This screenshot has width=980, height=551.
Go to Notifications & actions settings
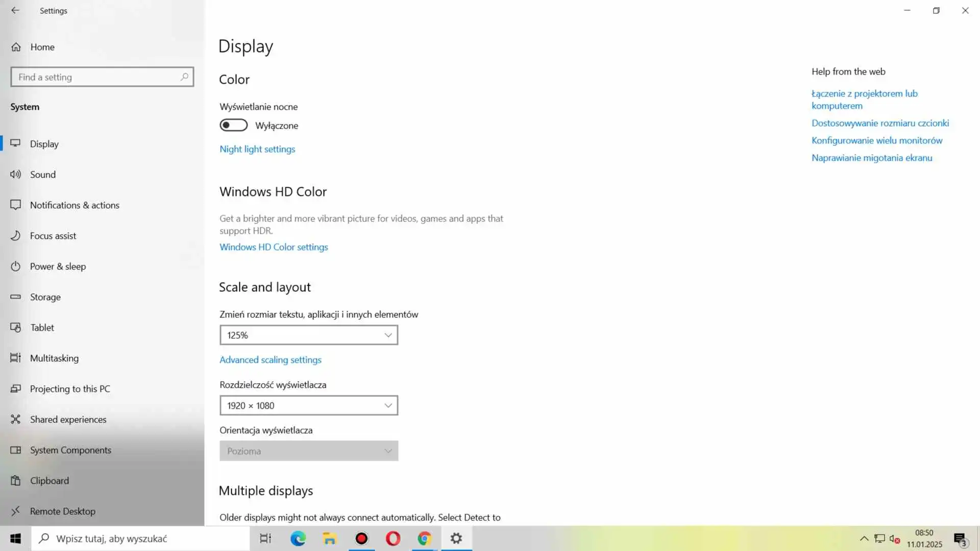[x=75, y=205]
